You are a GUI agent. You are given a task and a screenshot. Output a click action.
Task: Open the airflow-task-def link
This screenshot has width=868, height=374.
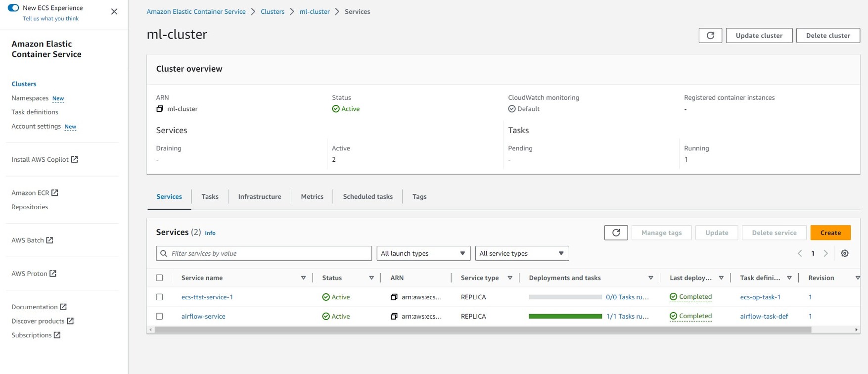click(x=764, y=316)
